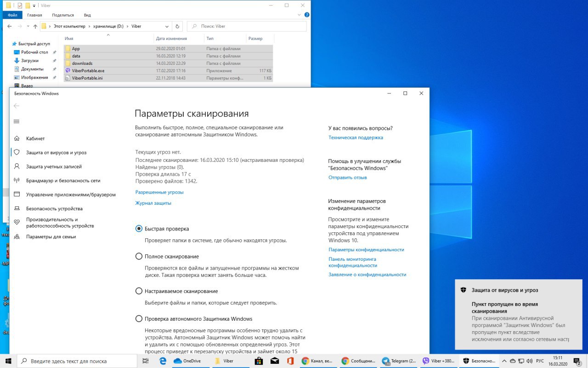Open Microsoft Store from the taskbar
This screenshot has width=588, height=368.
[258, 361]
